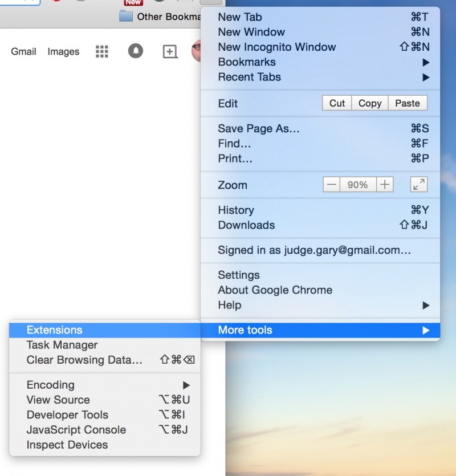Expand the Encoding submenu arrow
Image resolution: width=456 pixels, height=476 pixels.
coord(186,385)
